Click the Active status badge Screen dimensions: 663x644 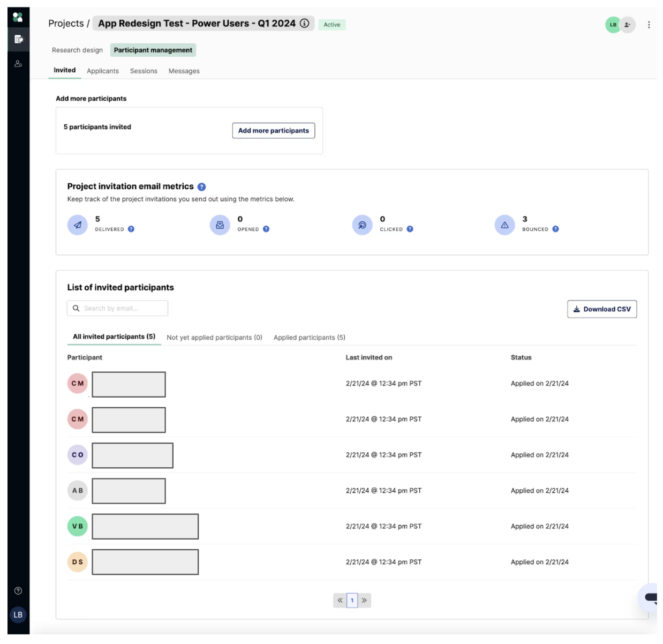click(x=332, y=25)
